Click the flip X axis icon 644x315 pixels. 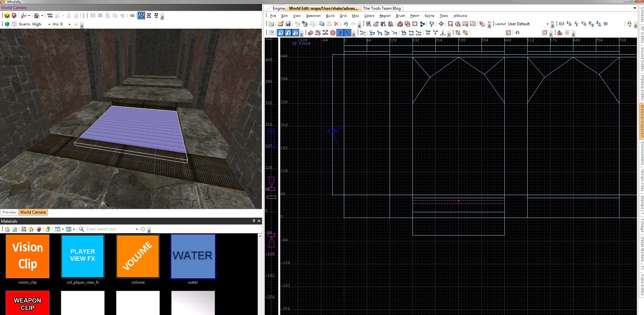pos(561,24)
